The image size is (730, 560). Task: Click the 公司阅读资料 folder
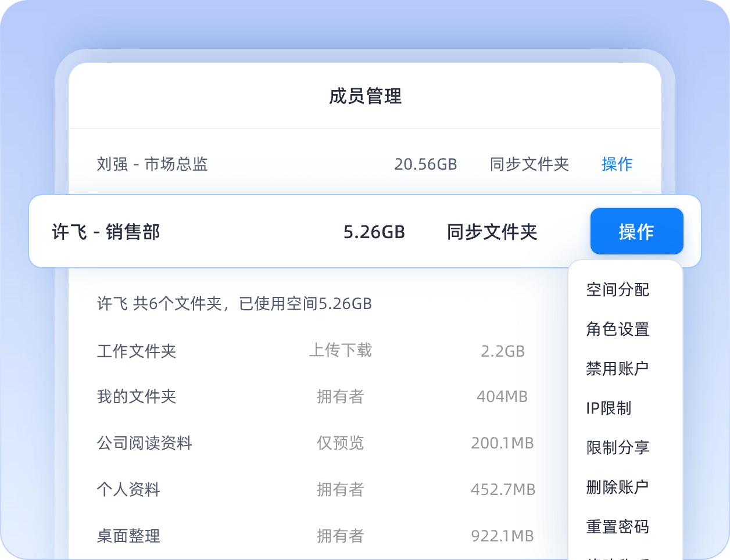point(144,443)
